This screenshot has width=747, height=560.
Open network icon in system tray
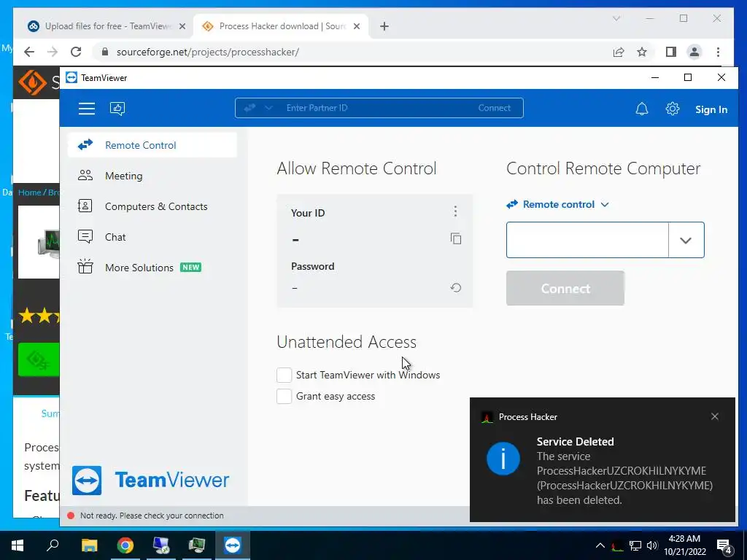coord(635,545)
